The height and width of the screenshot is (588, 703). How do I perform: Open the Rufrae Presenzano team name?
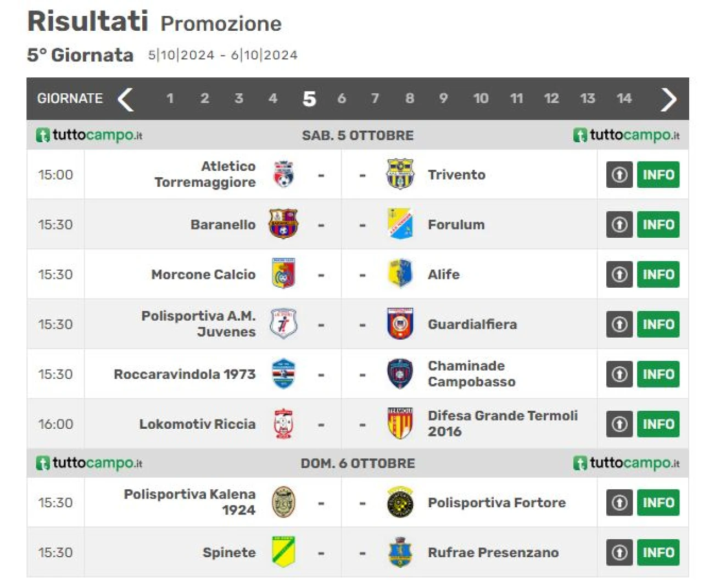[x=493, y=553]
